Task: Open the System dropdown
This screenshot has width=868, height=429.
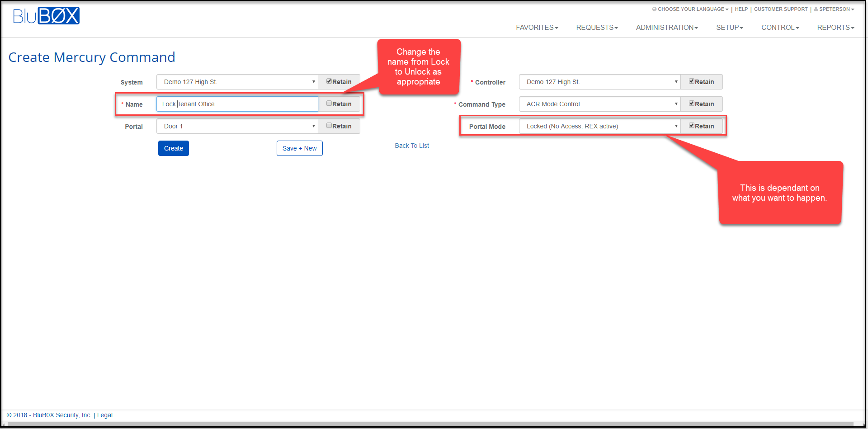Action: coord(237,82)
